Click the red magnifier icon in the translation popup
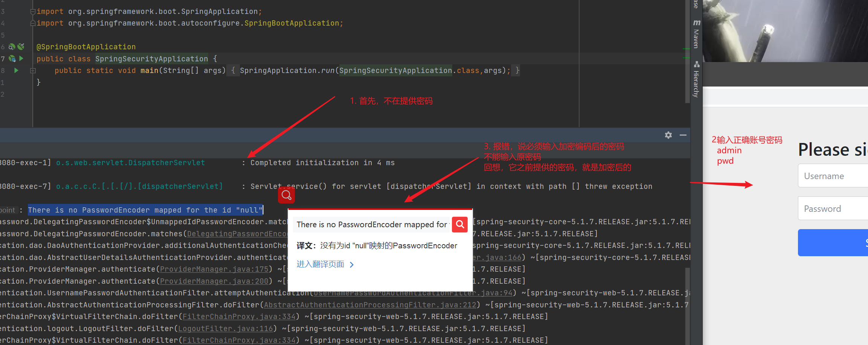Image resolution: width=868 pixels, height=345 pixels. click(459, 224)
